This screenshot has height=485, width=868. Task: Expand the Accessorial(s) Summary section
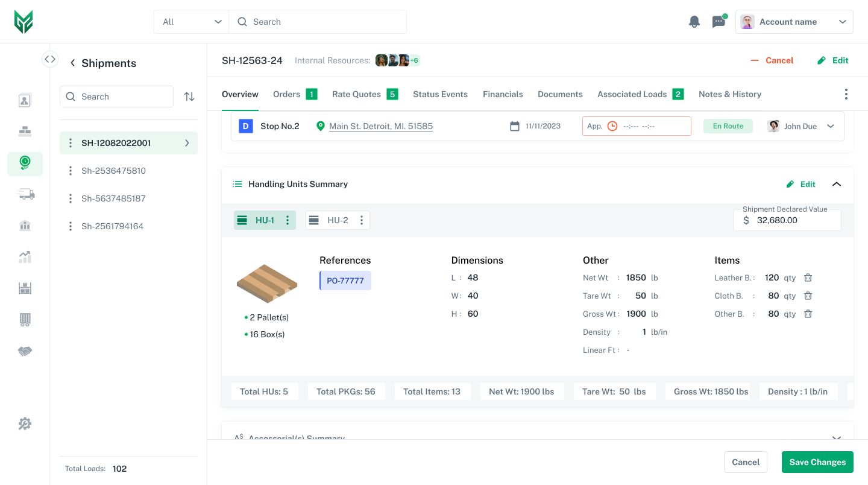837,438
